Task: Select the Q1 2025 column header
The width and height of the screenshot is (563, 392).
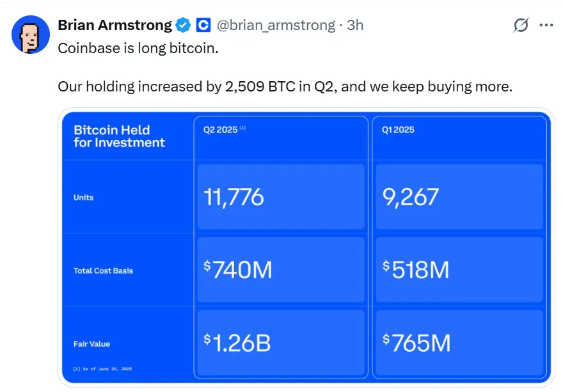Action: click(x=398, y=130)
